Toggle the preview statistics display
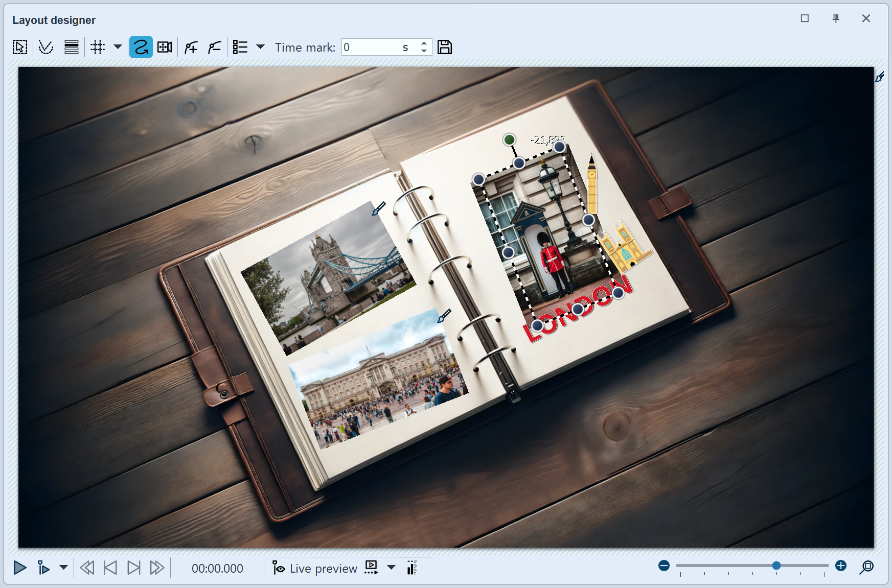Image resolution: width=892 pixels, height=588 pixels. (x=411, y=568)
